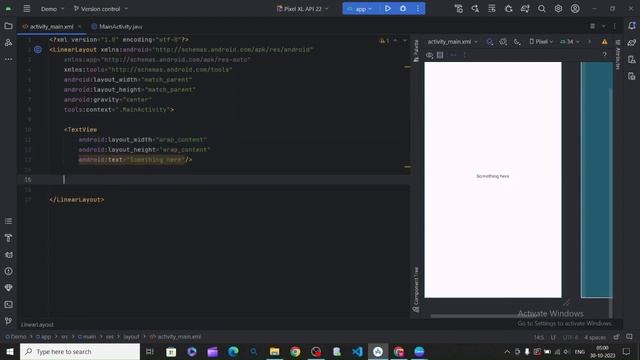
Task: Open the Terminal tool window icon
Action: tap(8, 304)
